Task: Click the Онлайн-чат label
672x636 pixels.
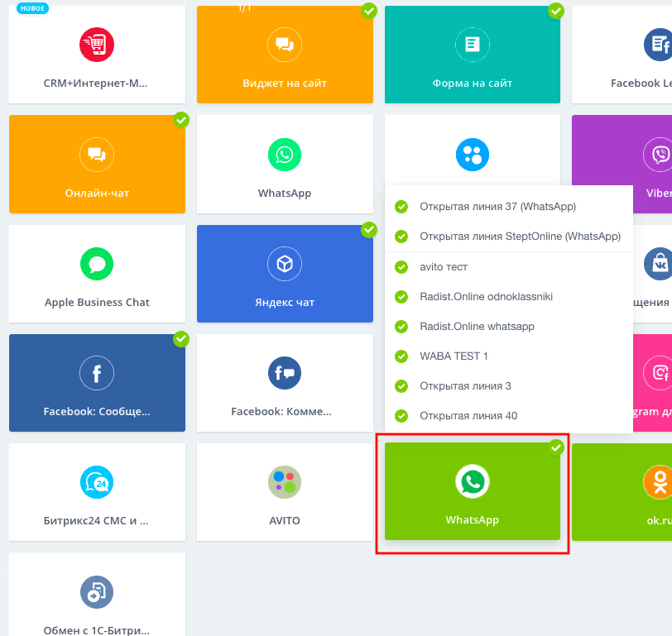Action: click(x=97, y=194)
